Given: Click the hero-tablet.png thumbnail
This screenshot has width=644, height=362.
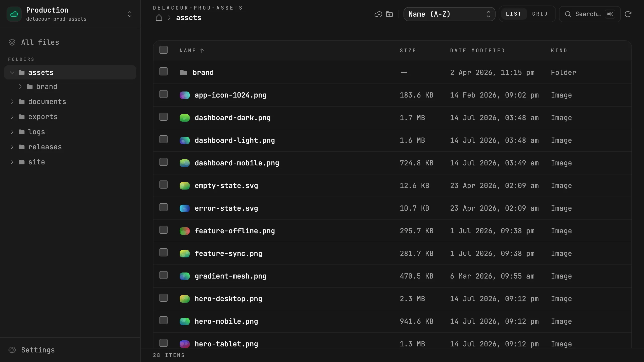Looking at the screenshot, I should 185,344.
